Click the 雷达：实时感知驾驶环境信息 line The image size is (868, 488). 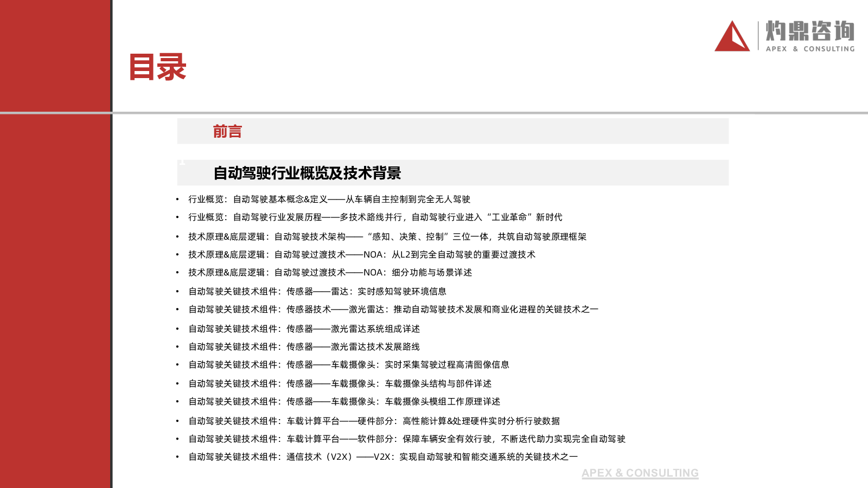pos(317,292)
